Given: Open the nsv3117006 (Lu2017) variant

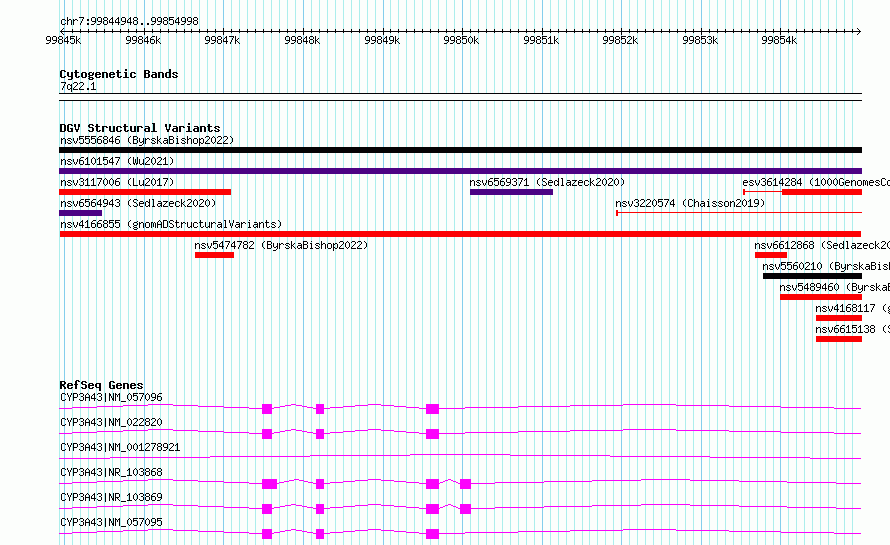Looking at the screenshot, I should [x=117, y=182].
